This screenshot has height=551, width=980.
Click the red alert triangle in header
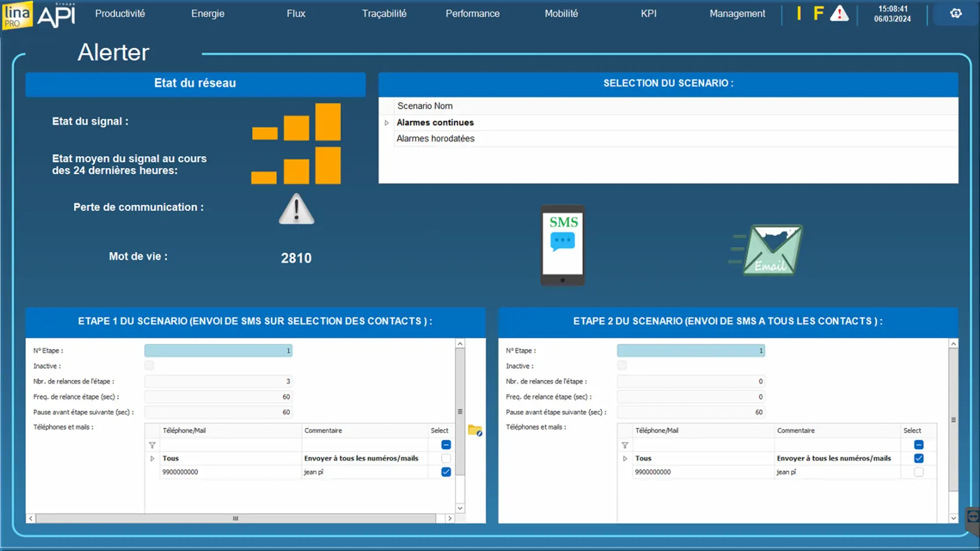click(x=839, y=14)
